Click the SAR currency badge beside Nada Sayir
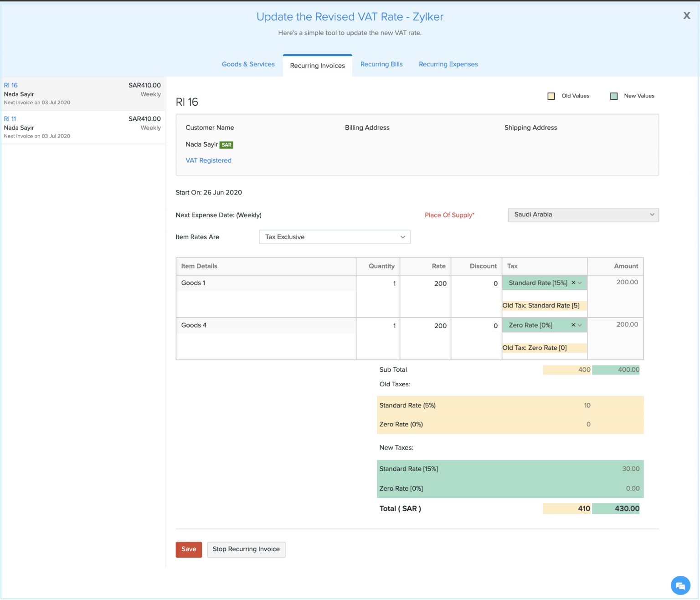This screenshot has height=600, width=700. 226,145
